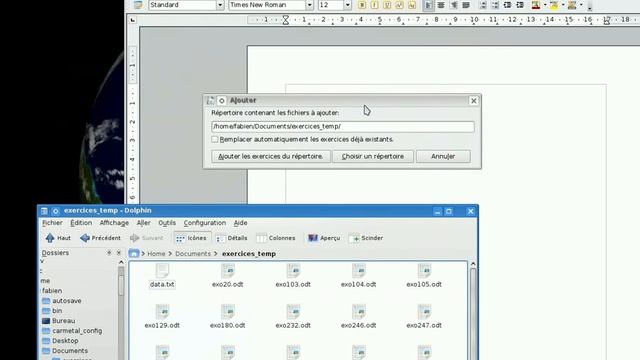Justify text in Writer toolbar
This screenshot has height=360, width=640.
466,5
